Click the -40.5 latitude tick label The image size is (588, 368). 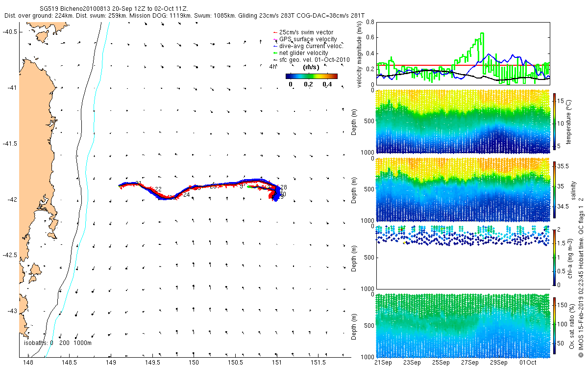[10, 31]
